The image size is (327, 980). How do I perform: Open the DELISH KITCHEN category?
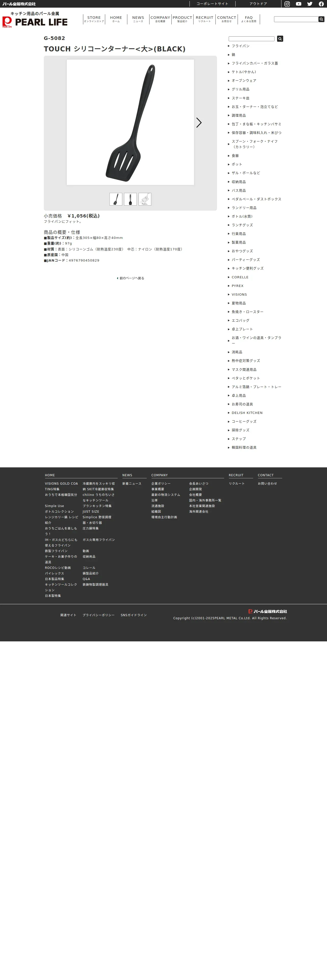[247, 413]
